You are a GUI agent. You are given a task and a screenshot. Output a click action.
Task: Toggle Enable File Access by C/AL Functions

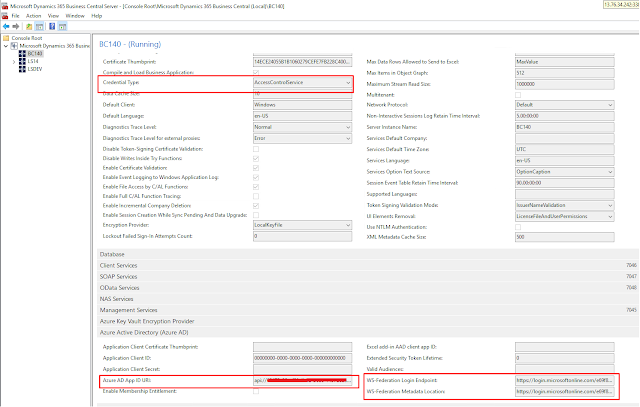[256, 187]
